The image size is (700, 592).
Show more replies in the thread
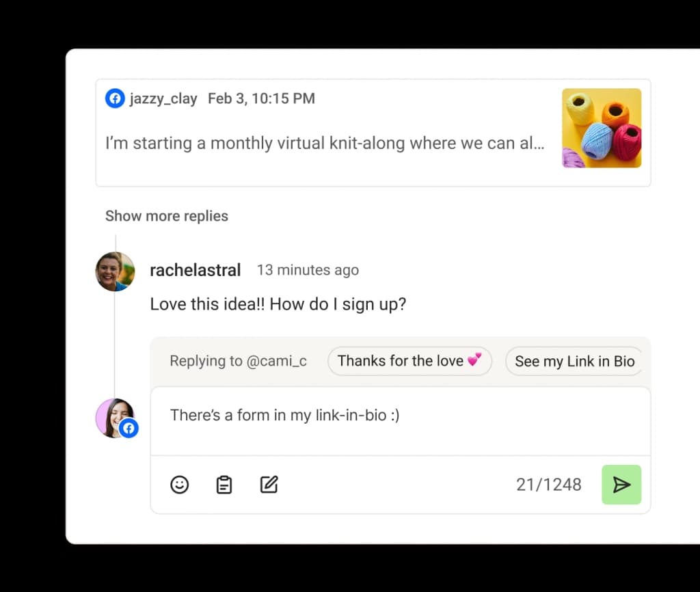166,216
